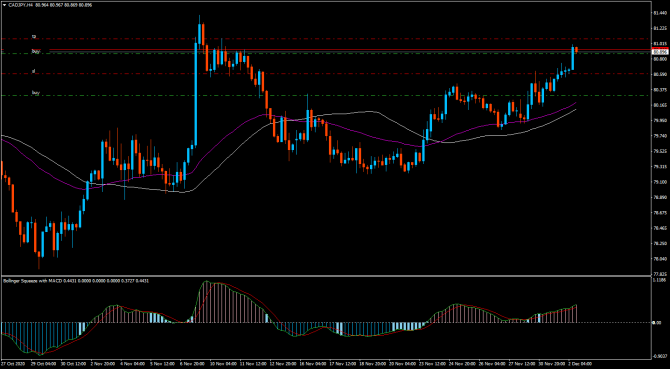Click the 0.00 level on indicator scale
The width and height of the screenshot is (670, 369).
(x=656, y=322)
